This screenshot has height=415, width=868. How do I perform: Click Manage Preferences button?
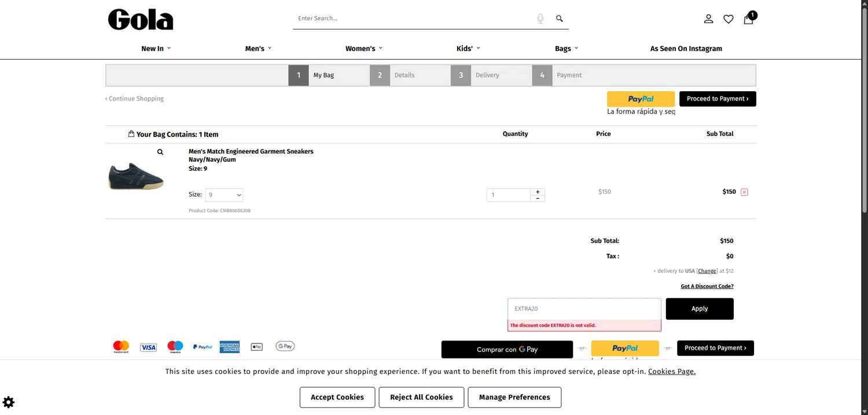514,397
